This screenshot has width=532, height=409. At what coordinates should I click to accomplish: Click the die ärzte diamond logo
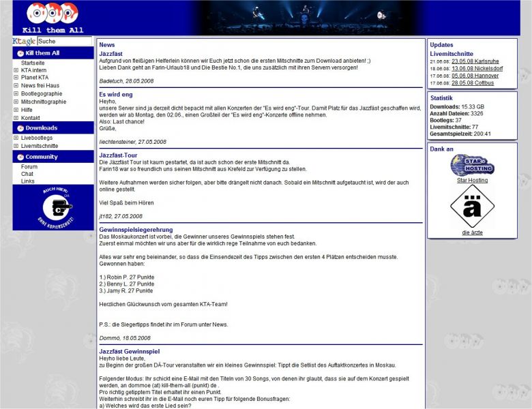(472, 207)
